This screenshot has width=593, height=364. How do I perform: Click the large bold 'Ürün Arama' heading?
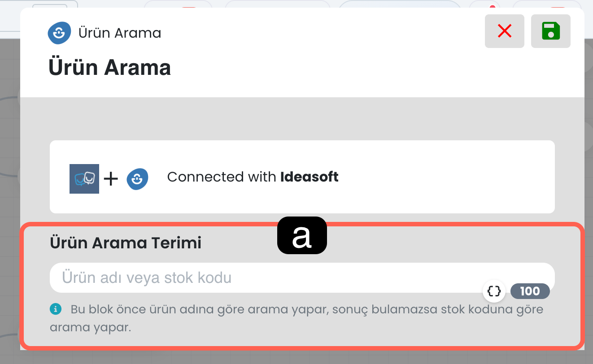point(109,68)
